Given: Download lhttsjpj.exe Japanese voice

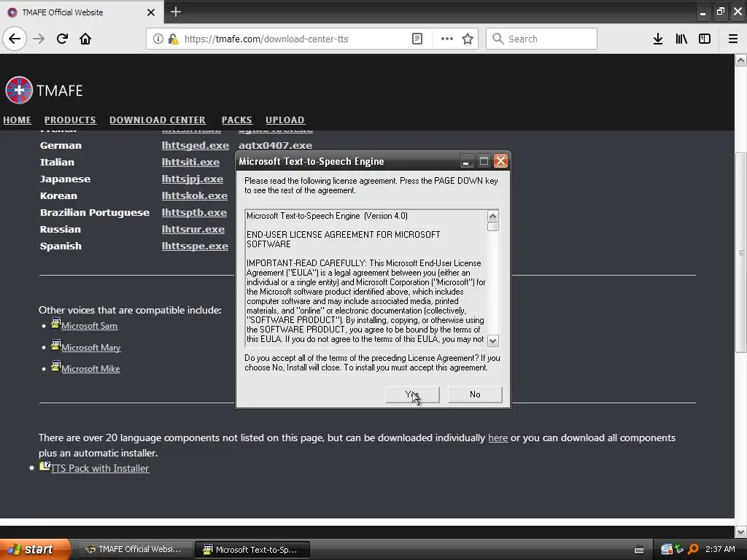Looking at the screenshot, I should (x=193, y=179).
